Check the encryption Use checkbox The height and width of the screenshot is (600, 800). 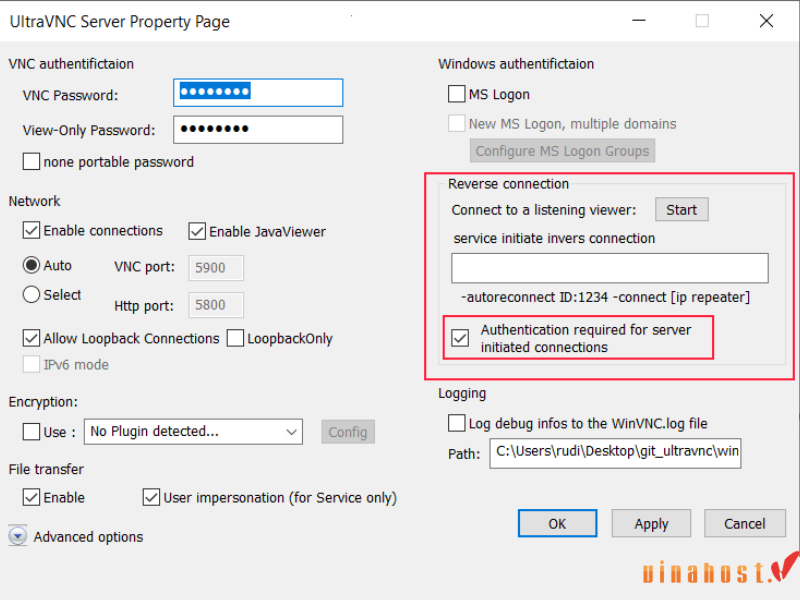(x=31, y=432)
